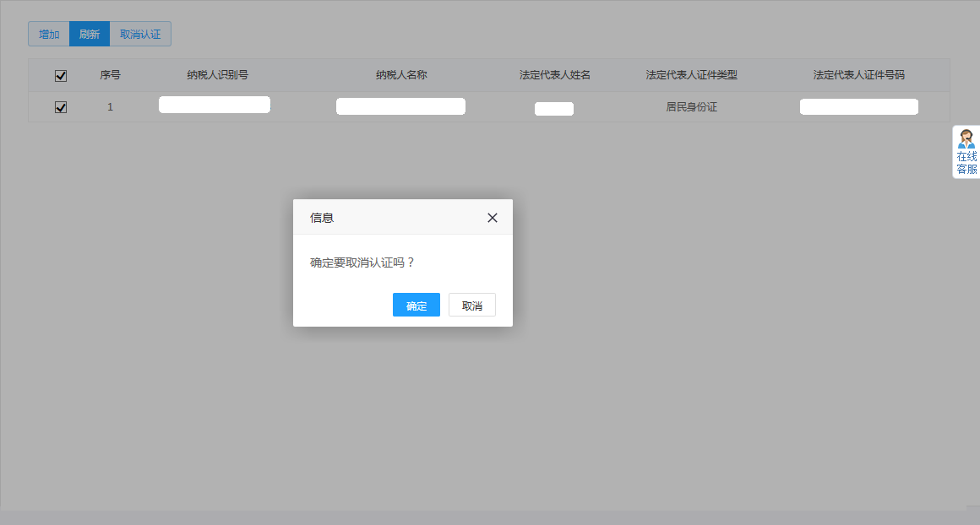Refresh the list via 刷新 button
The height and width of the screenshot is (525, 980).
[x=90, y=34]
